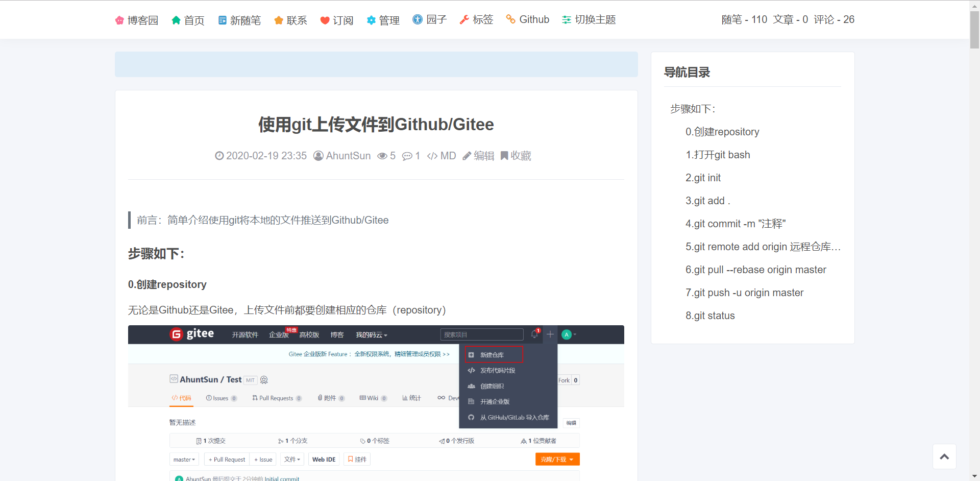Viewport: 980px width, 481px height.
Task: Click the 前言 quote block text
Action: (x=263, y=220)
